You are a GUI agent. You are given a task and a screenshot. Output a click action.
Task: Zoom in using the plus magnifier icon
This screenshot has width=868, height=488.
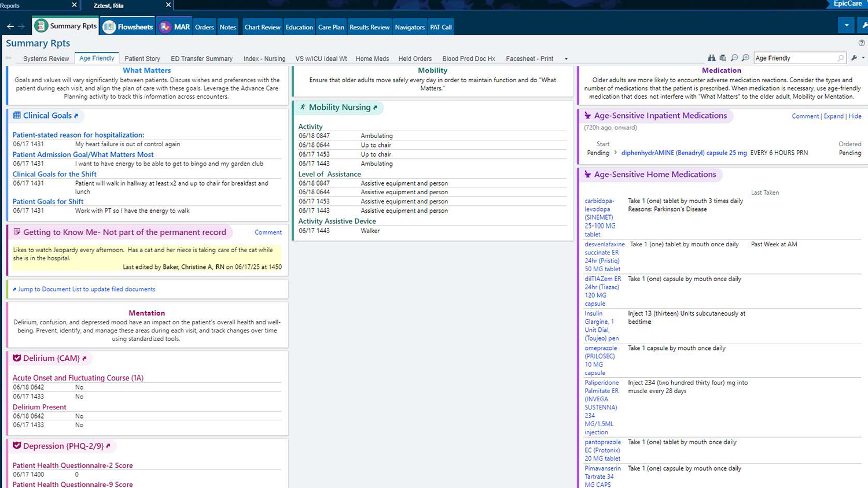(745, 58)
